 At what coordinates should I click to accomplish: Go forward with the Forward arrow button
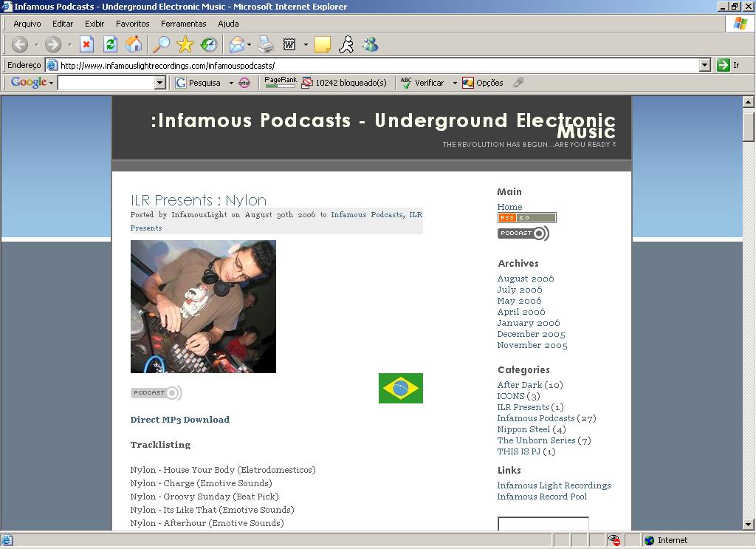[53, 45]
